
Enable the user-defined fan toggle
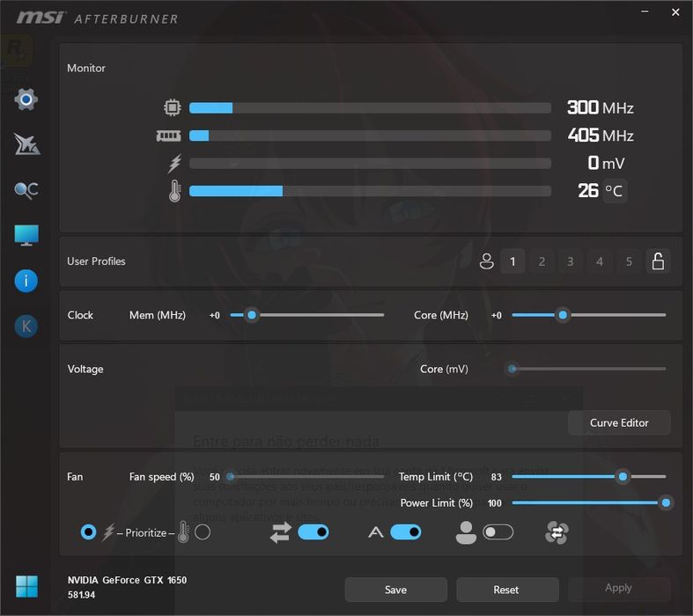[x=498, y=532]
